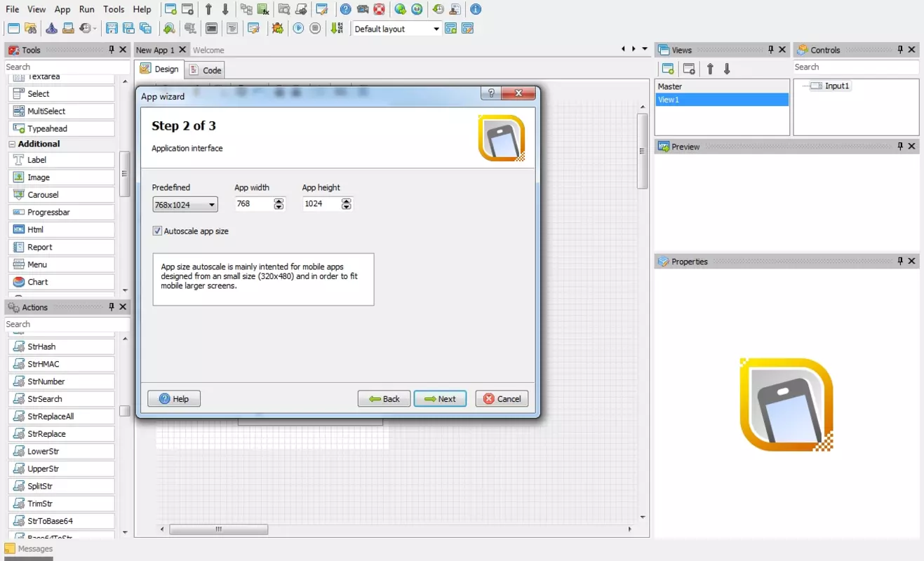924x561 pixels.
Task: Click the Messages bar at the bottom
Action: 29,548
